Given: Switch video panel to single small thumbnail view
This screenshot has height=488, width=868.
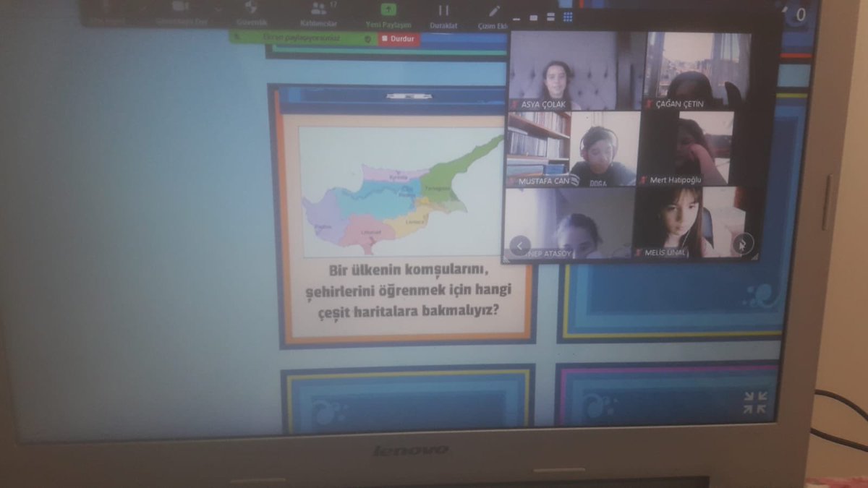Looking at the screenshot, I should pos(533,17).
